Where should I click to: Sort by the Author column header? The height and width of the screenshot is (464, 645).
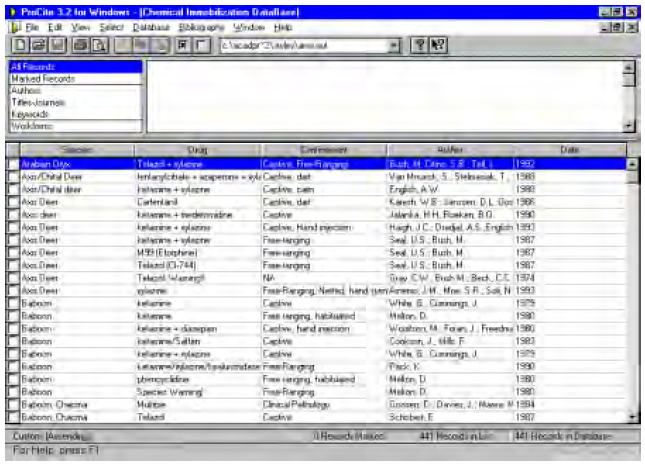pos(450,150)
